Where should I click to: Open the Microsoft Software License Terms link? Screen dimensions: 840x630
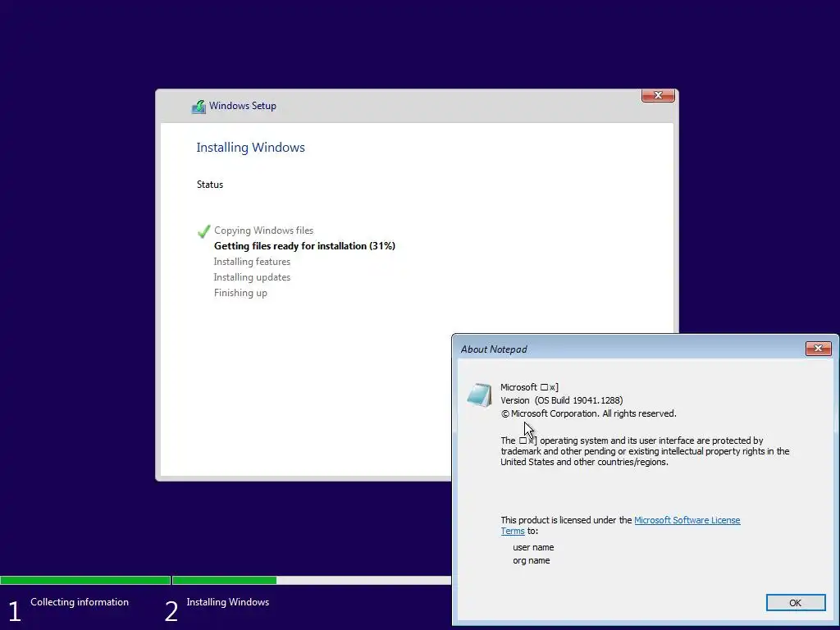687,520
